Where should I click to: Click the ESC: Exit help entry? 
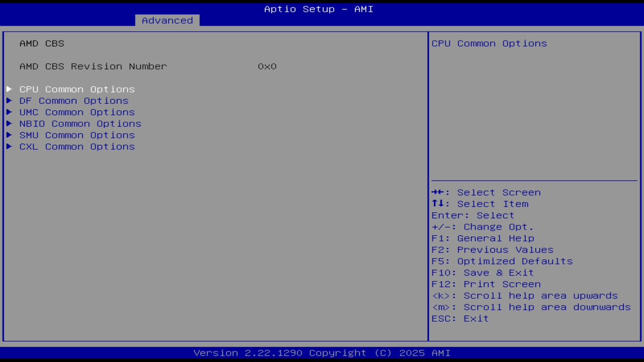pos(459,318)
